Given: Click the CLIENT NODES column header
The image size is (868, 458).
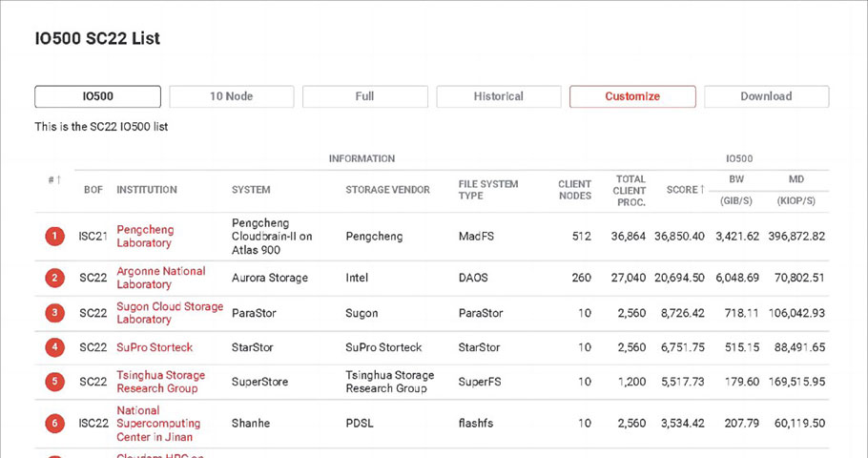Looking at the screenshot, I should pos(574,190).
